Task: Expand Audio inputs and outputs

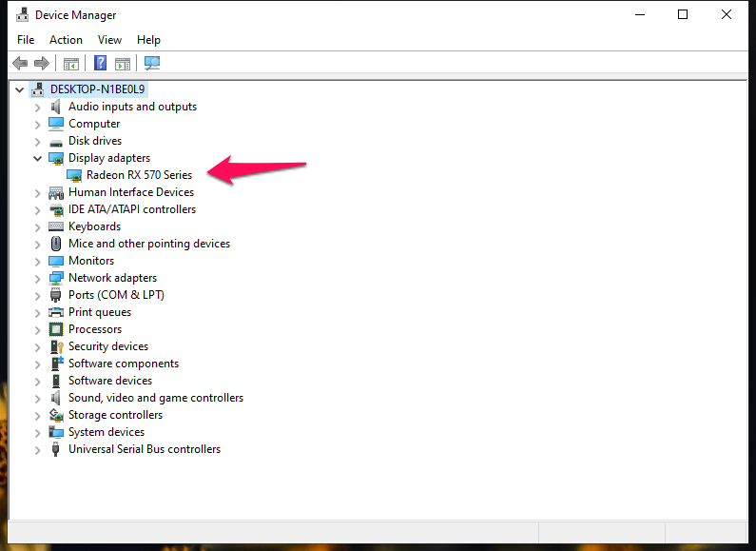Action: pos(38,108)
